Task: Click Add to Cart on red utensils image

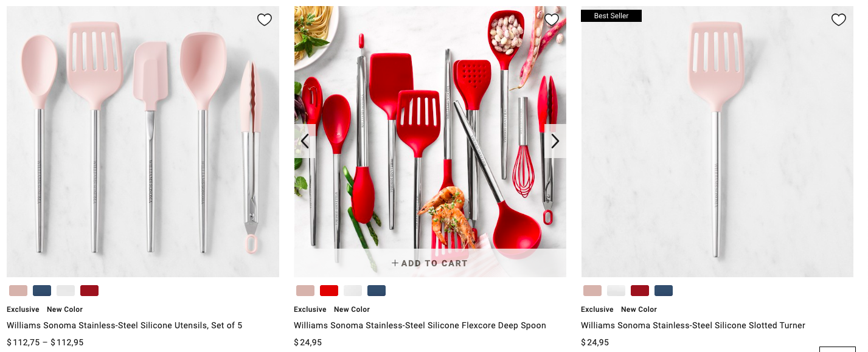Action: tap(430, 263)
